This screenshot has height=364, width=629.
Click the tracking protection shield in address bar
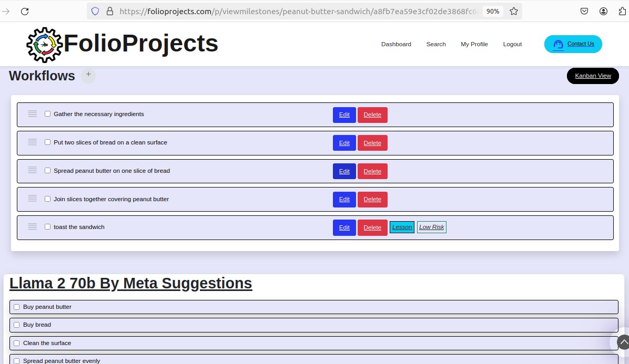point(95,11)
